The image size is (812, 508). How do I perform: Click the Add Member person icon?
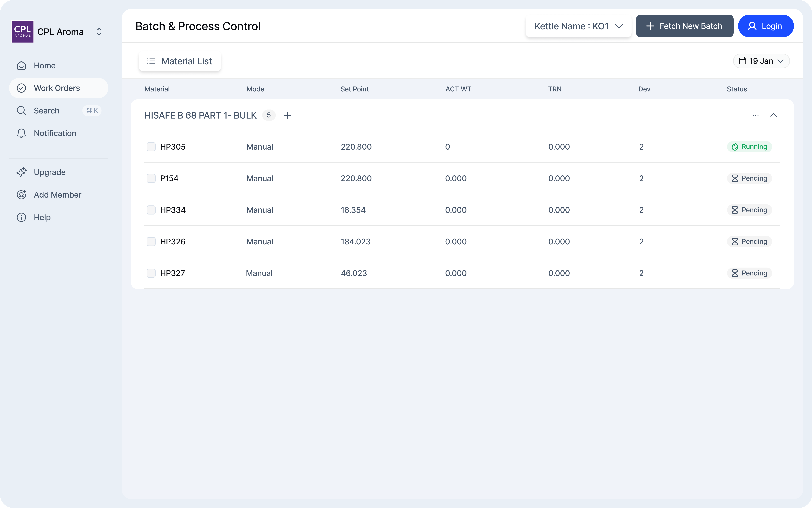pyautogui.click(x=21, y=195)
